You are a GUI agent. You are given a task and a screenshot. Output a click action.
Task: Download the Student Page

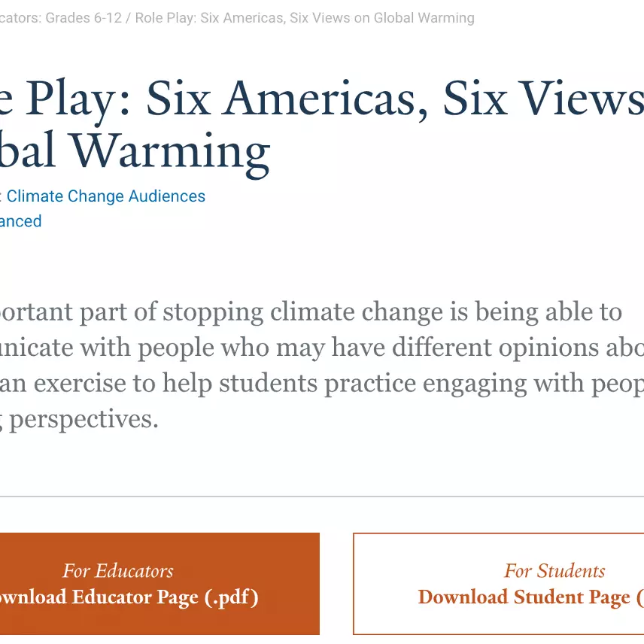point(527,597)
